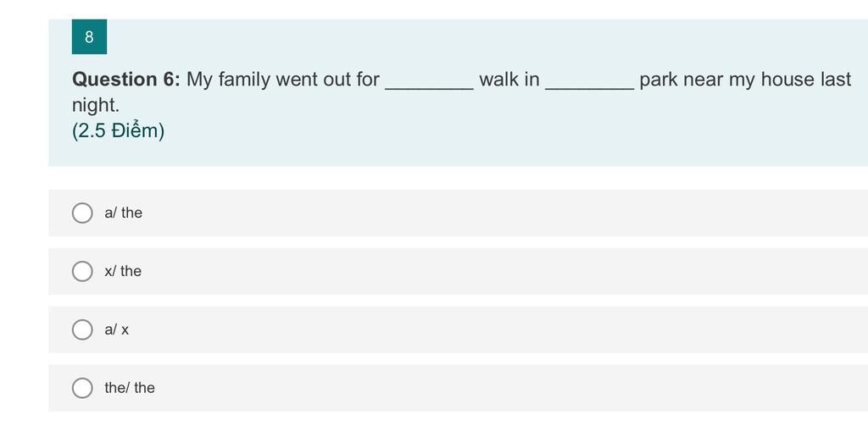Click the words 'walk in' between the blanks

509,80
